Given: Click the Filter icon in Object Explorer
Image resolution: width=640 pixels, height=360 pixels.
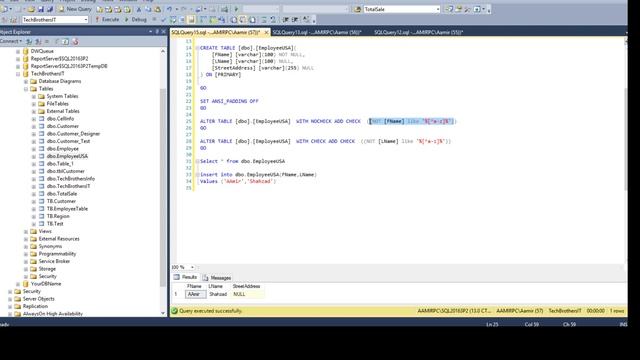Looking at the screenshot, I should pyautogui.click(x=56, y=41).
